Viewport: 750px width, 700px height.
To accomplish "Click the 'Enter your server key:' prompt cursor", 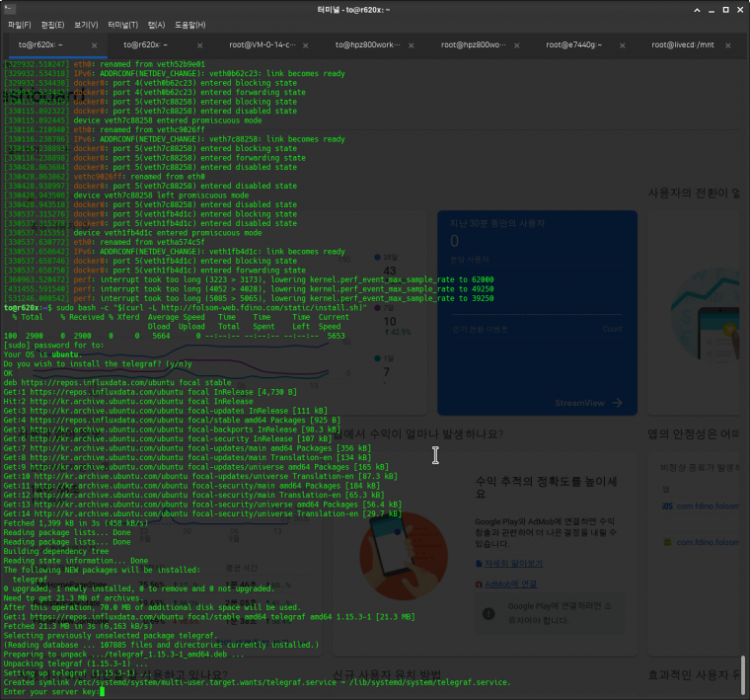I will point(102,691).
